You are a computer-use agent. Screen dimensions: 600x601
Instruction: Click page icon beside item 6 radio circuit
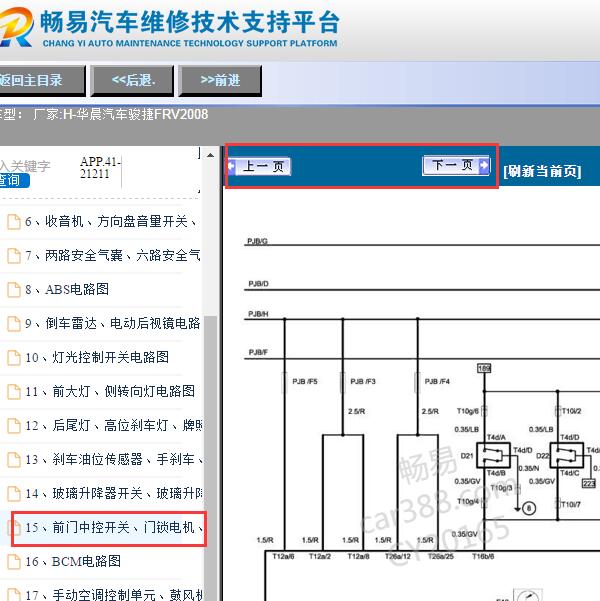tap(14, 221)
